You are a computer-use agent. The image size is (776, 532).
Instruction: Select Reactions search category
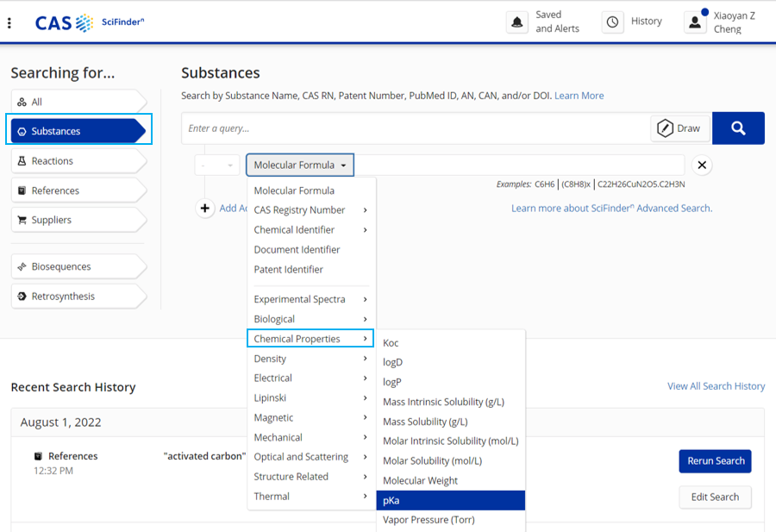point(78,161)
